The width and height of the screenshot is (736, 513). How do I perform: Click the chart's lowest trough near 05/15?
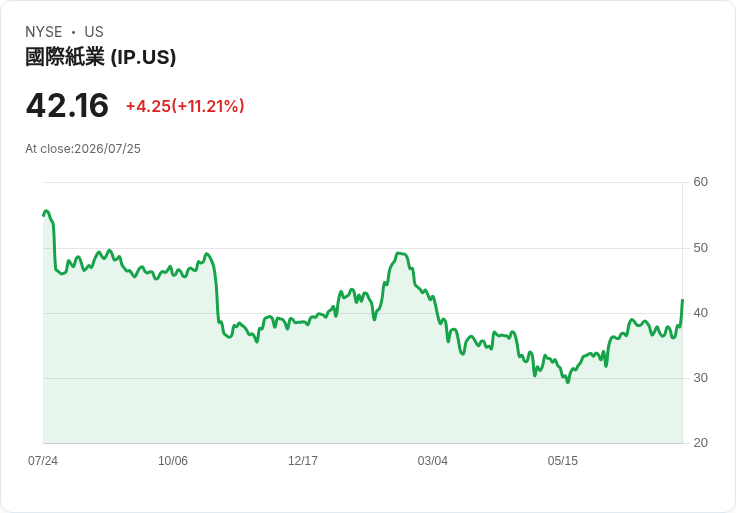pyautogui.click(x=567, y=382)
